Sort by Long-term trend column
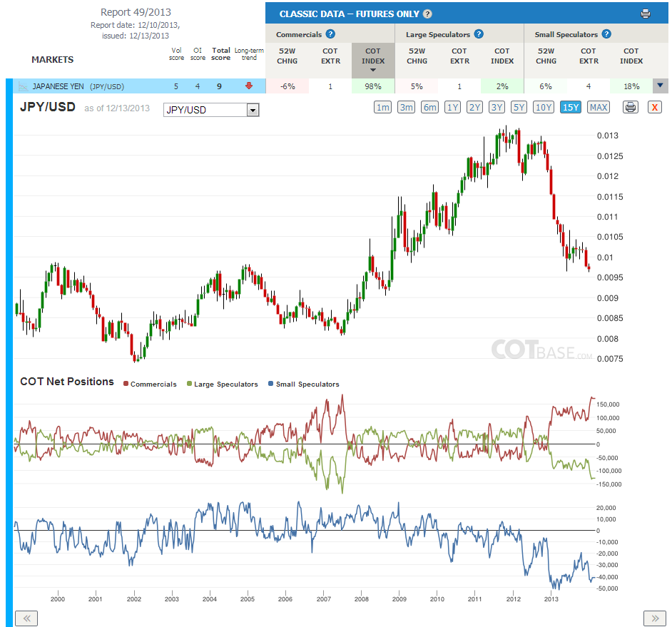The height and width of the screenshot is (627, 672). (249, 54)
